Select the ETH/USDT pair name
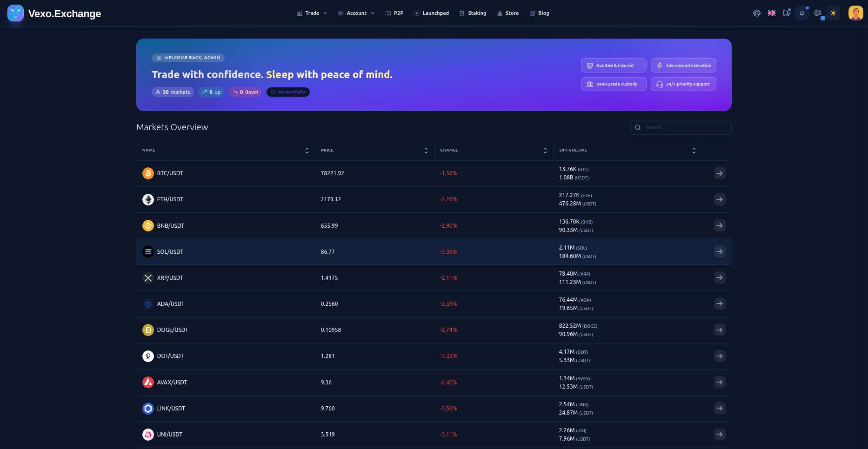 pyautogui.click(x=170, y=199)
